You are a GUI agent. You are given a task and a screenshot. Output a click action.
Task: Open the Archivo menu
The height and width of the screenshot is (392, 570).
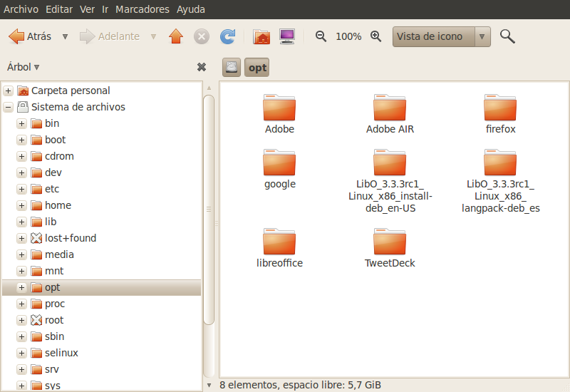click(x=21, y=9)
